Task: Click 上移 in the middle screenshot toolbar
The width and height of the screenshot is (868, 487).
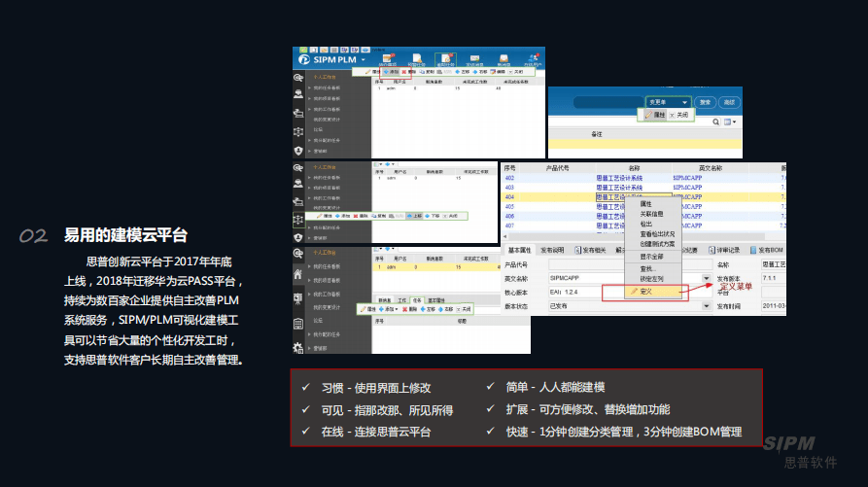Action: (414, 216)
